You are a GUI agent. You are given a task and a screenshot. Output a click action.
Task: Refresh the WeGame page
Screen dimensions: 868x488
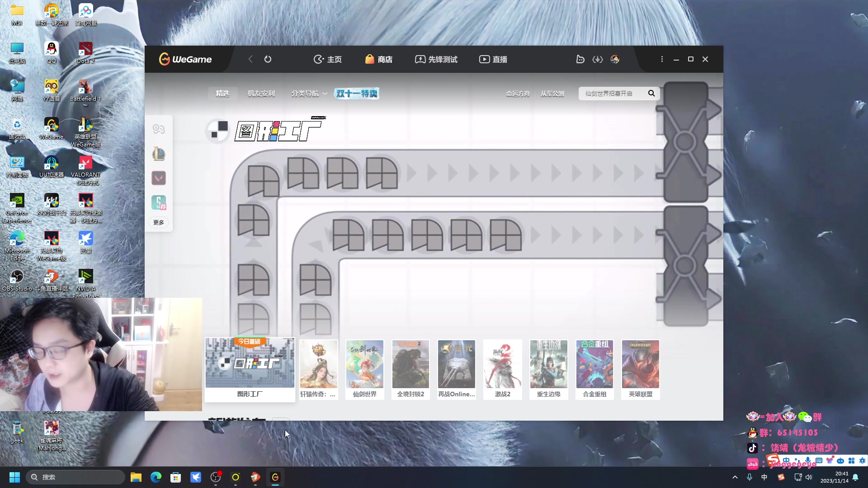click(x=268, y=59)
